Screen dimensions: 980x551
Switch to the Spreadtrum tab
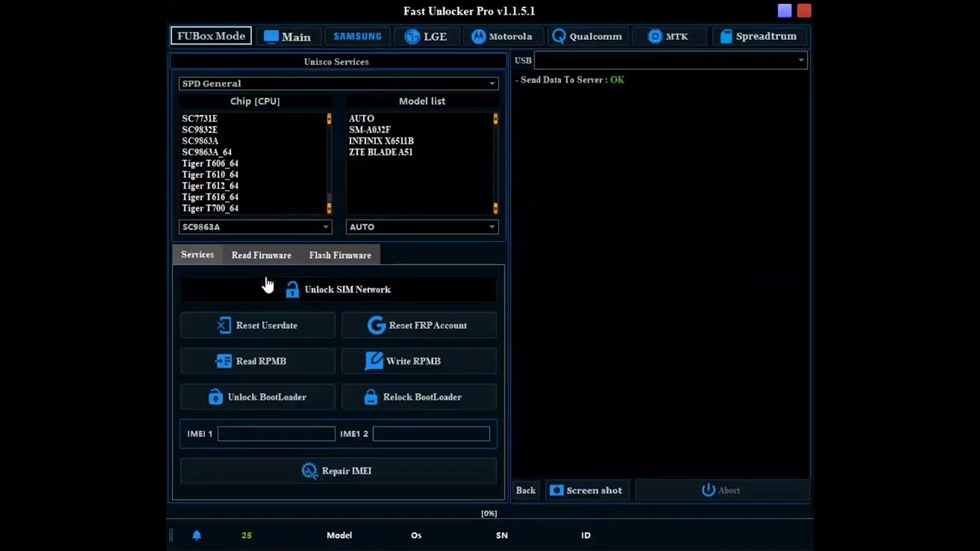click(759, 37)
